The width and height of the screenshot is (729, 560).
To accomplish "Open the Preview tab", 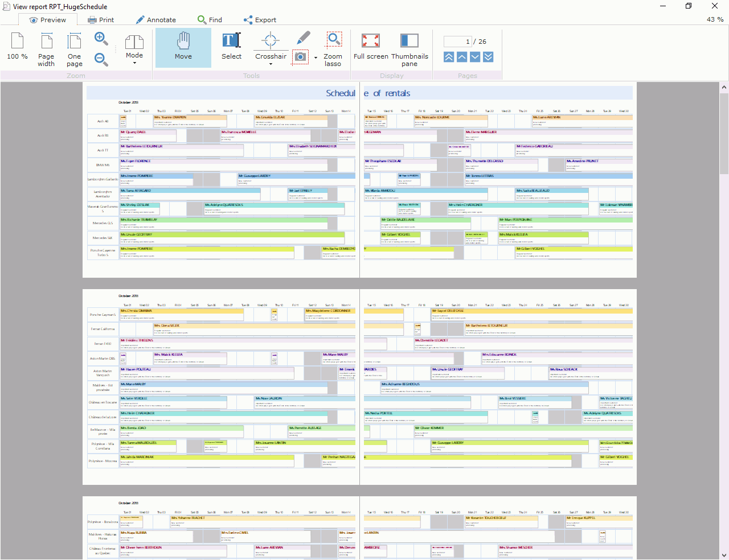I will pyautogui.click(x=47, y=20).
